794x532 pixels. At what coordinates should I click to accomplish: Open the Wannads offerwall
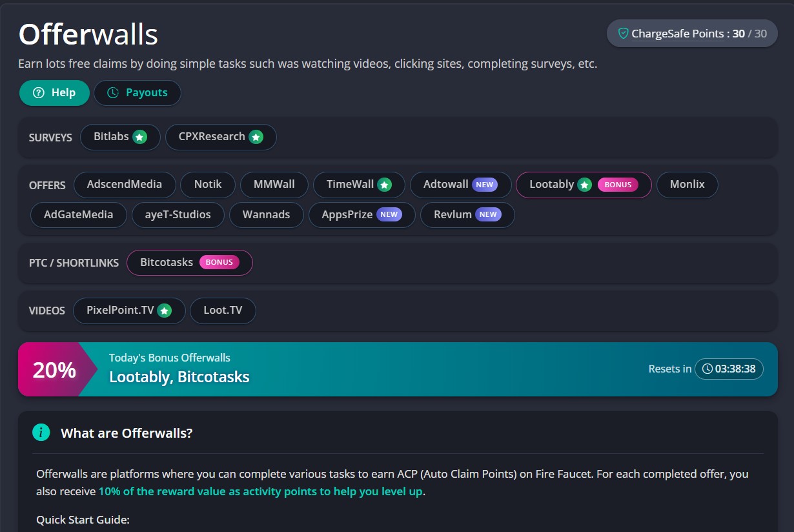(267, 215)
